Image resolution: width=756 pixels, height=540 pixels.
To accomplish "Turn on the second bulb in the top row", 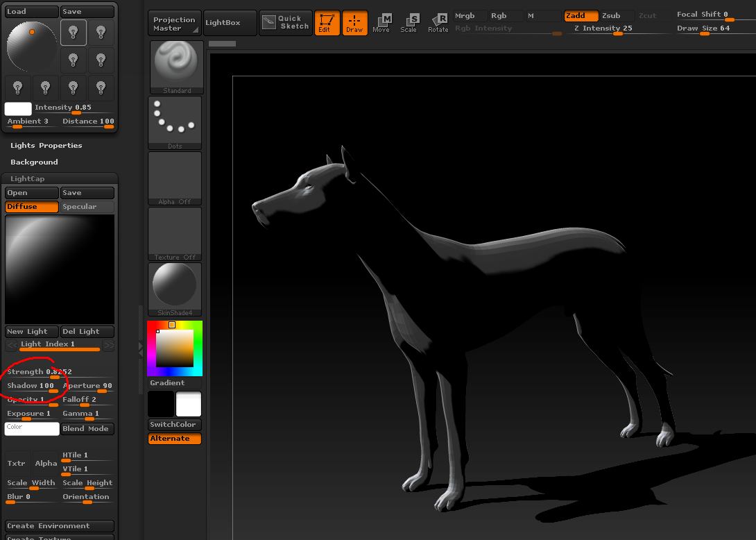I will (x=101, y=33).
